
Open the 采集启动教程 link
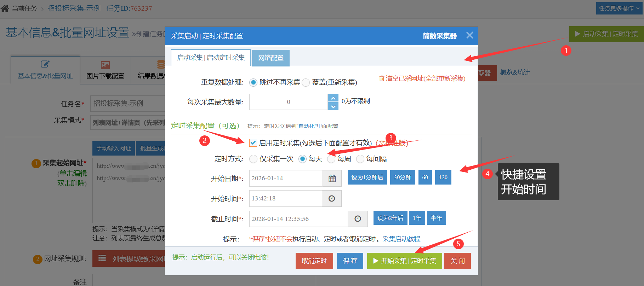[x=401, y=239]
